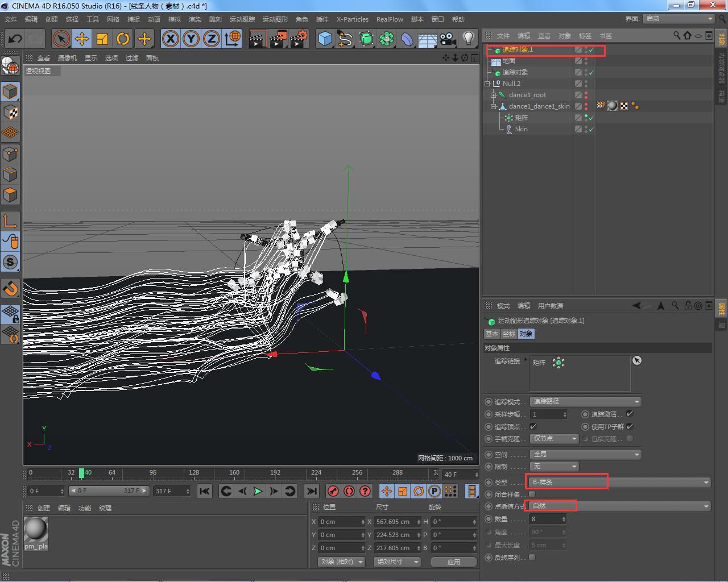Expand the 空间 全局 dropdown

pyautogui.click(x=585, y=454)
